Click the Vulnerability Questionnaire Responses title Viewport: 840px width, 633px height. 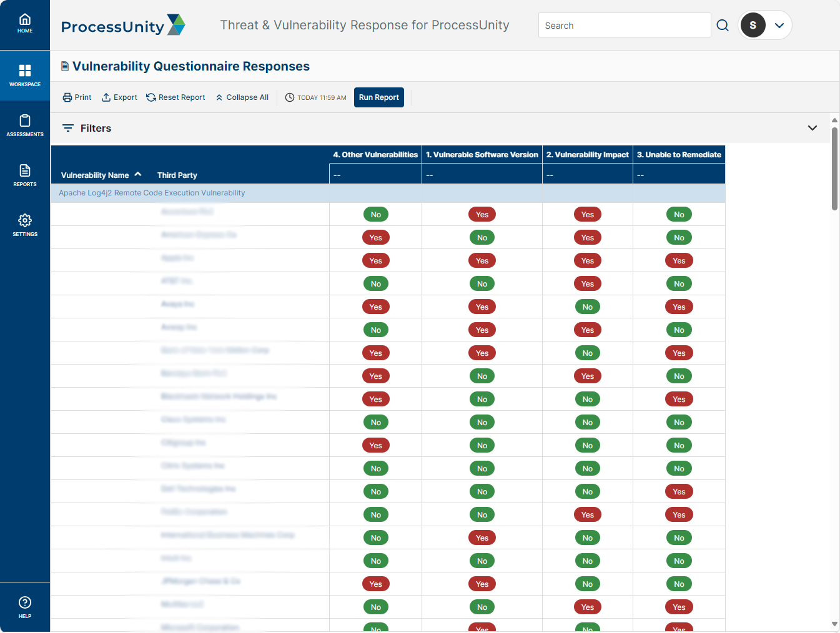pyautogui.click(x=191, y=66)
